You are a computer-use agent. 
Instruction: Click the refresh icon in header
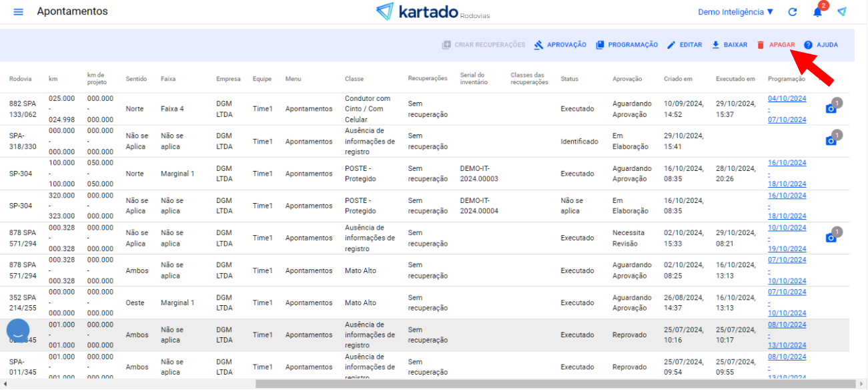(x=793, y=12)
